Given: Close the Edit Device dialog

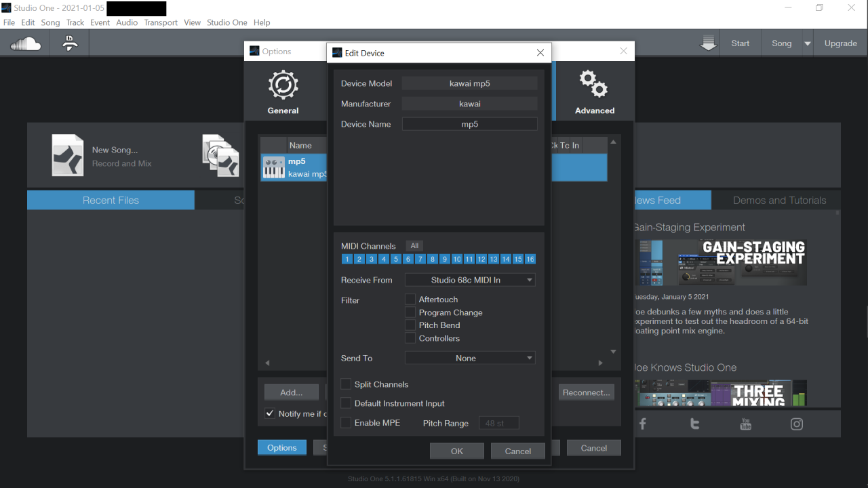Looking at the screenshot, I should click(x=540, y=53).
